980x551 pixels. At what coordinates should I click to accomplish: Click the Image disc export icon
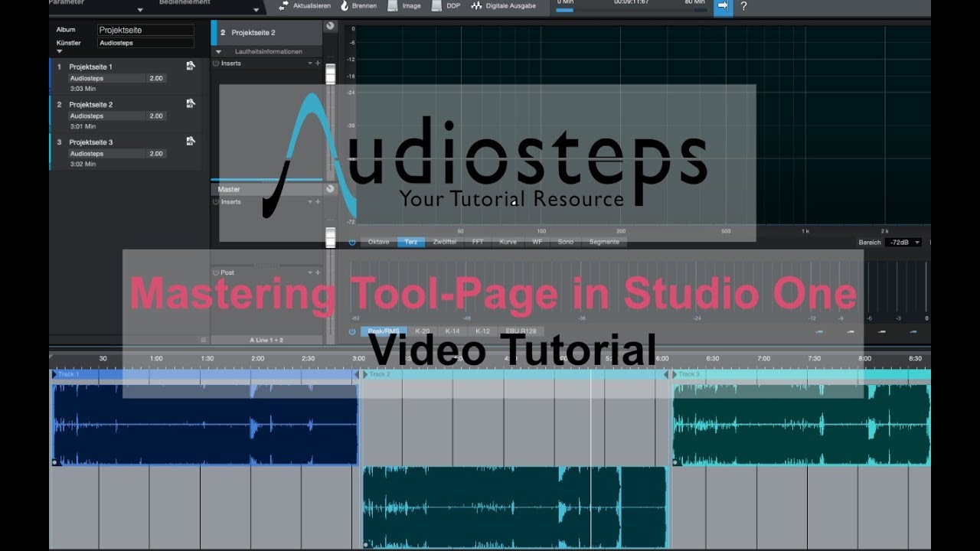pyautogui.click(x=393, y=6)
